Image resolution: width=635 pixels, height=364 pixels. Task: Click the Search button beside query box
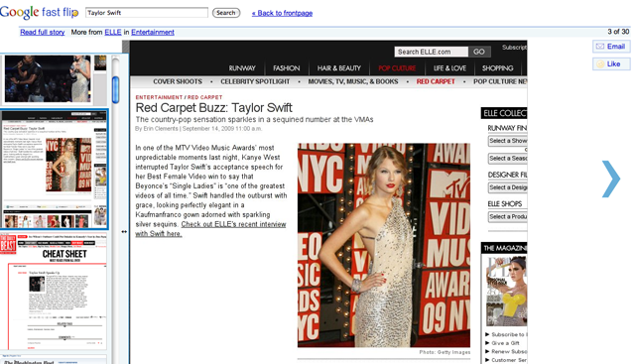point(226,13)
